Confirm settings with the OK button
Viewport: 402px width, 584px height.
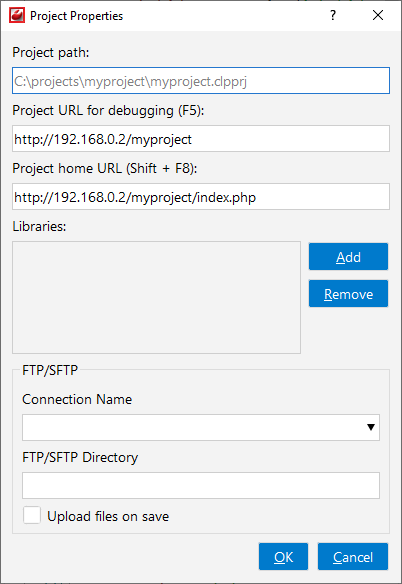point(284,556)
